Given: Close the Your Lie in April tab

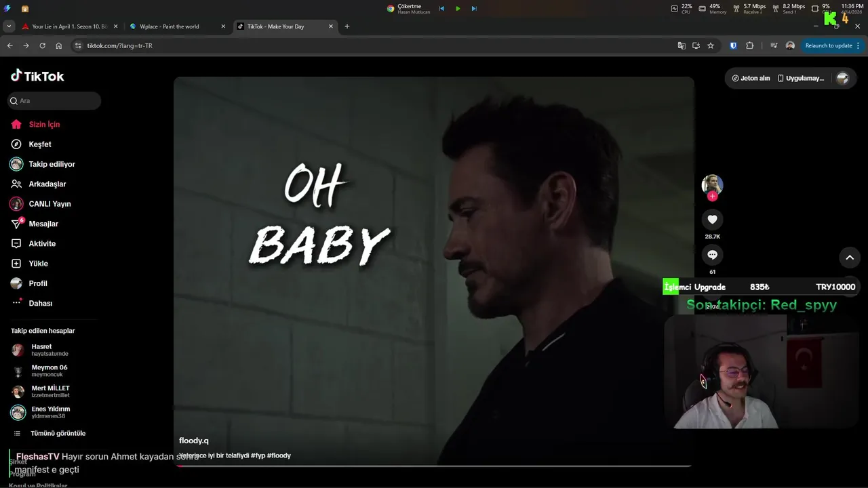Looking at the screenshot, I should [x=115, y=26].
